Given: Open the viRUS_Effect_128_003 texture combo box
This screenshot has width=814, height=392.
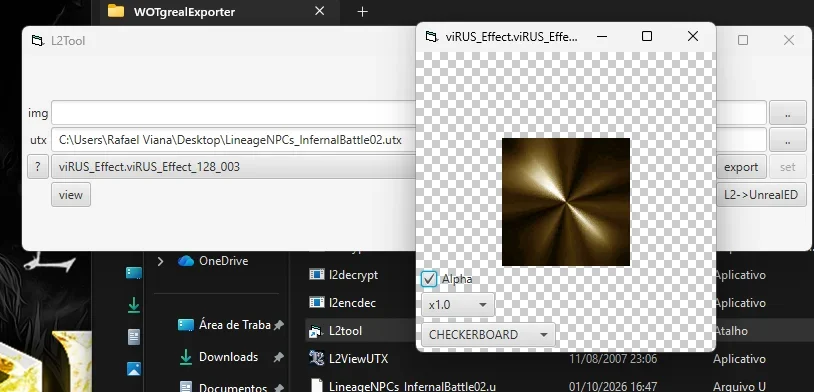Looking at the screenshot, I should coord(234,167).
